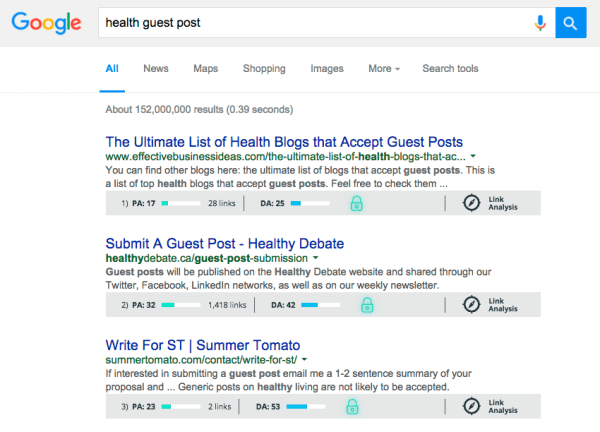The width and height of the screenshot is (600, 432).
Task: Open compass Link Analysis icon for result 1
Action: click(x=471, y=203)
